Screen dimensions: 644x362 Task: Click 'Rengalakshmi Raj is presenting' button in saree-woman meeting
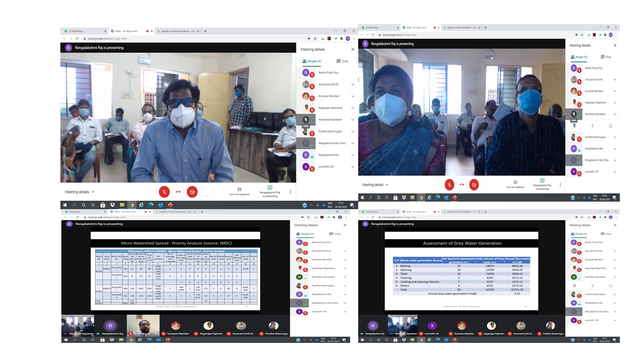(x=542, y=184)
